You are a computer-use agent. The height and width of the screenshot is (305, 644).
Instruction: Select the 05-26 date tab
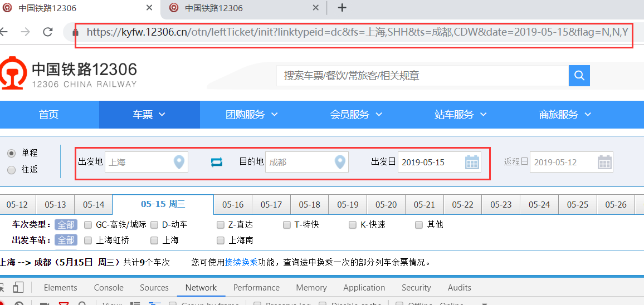pos(616,204)
